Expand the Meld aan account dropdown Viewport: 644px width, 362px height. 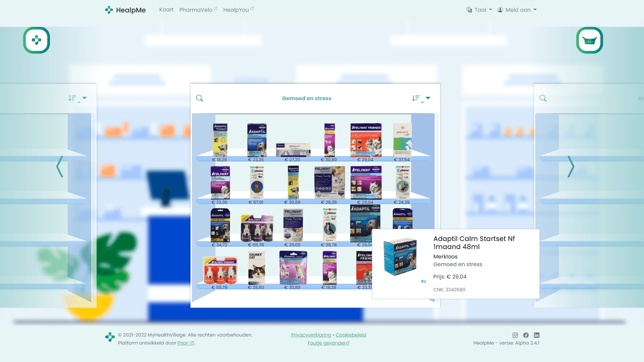click(517, 10)
